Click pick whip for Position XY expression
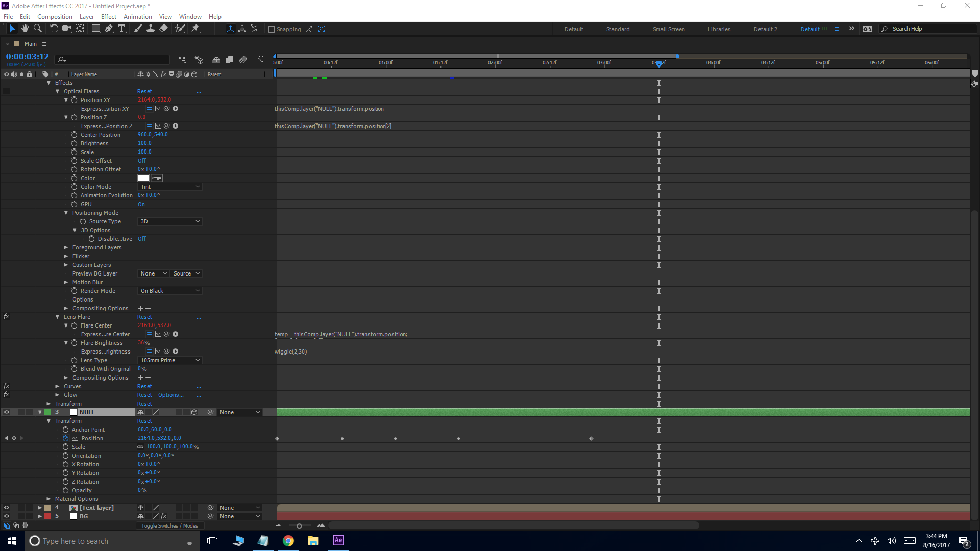The width and height of the screenshot is (980, 551). tap(166, 109)
